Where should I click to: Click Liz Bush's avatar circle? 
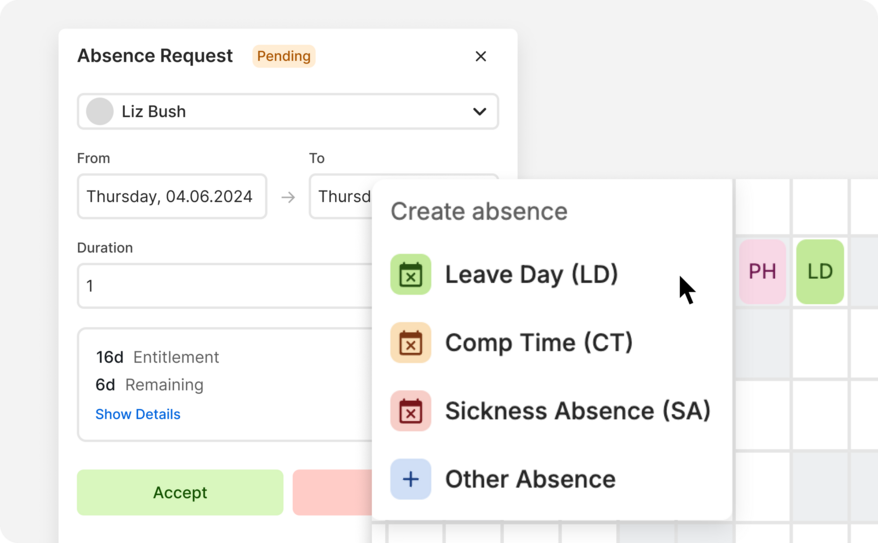[x=100, y=111]
